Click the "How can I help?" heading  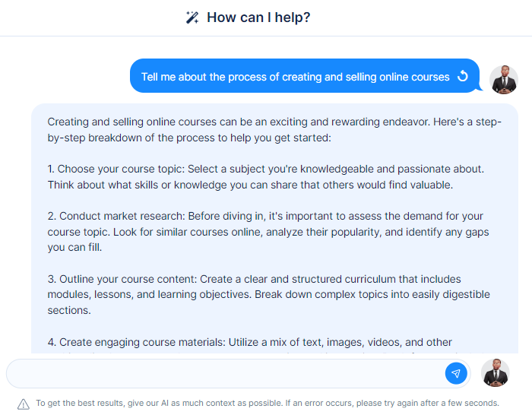[x=258, y=17]
